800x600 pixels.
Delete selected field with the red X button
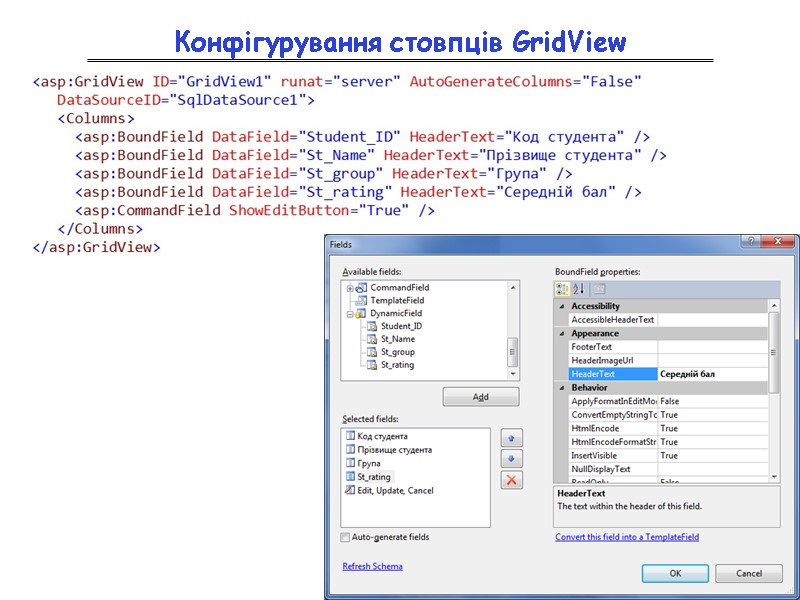click(511, 480)
